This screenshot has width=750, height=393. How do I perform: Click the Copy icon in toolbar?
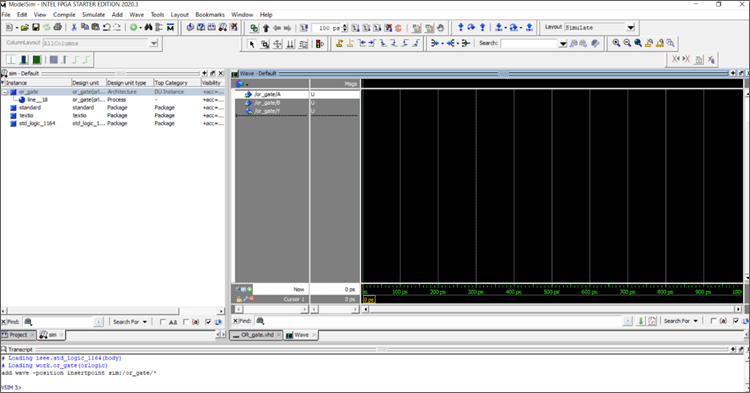(x=85, y=28)
